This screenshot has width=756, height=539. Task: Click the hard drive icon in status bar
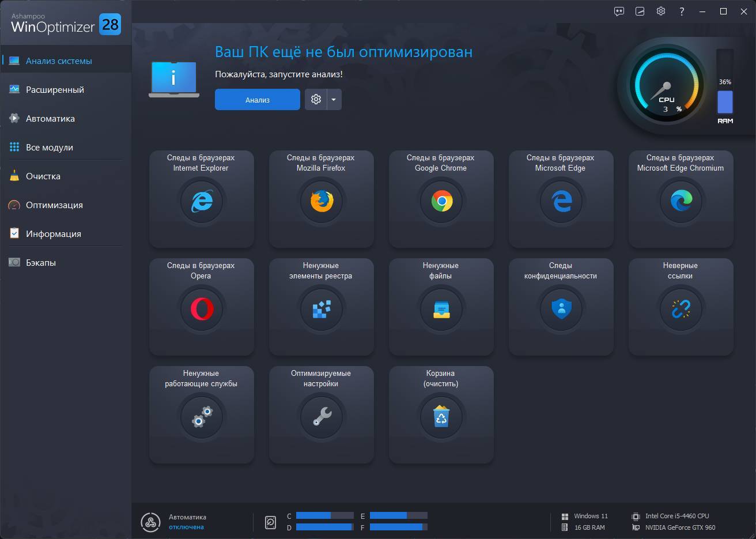click(x=270, y=522)
